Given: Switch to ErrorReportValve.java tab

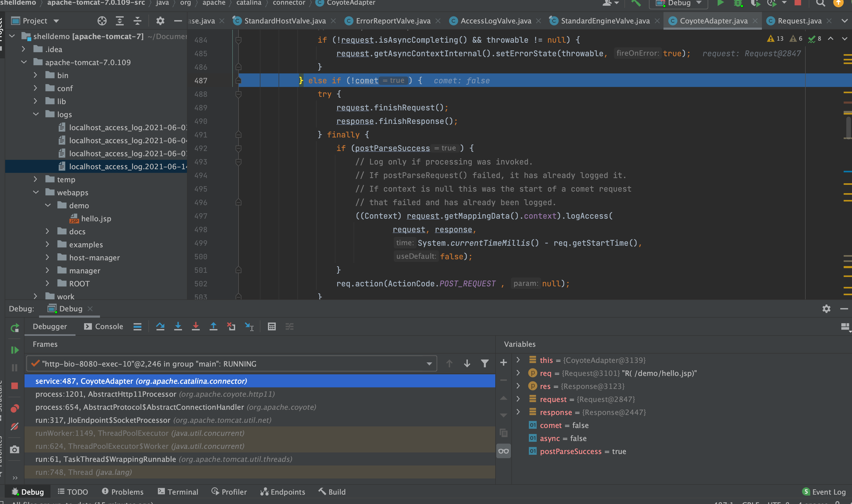Looking at the screenshot, I should pos(393,21).
